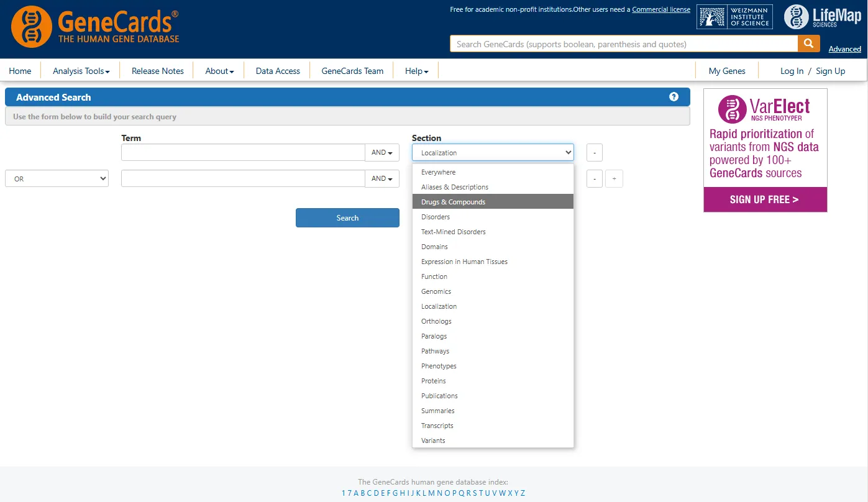Click the GeneCards logo icon
Screen dimensions: 868x502
tap(31, 27)
